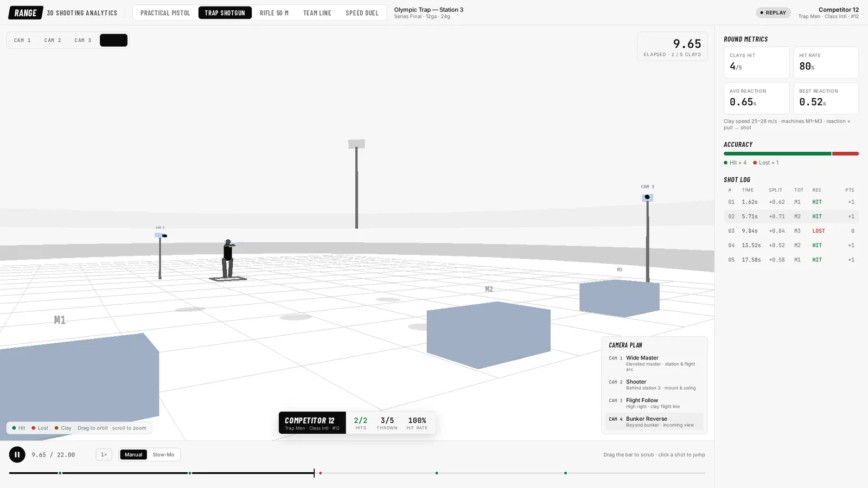
Task: Click the Competitor 12 scoreboard label
Action: pos(312,422)
